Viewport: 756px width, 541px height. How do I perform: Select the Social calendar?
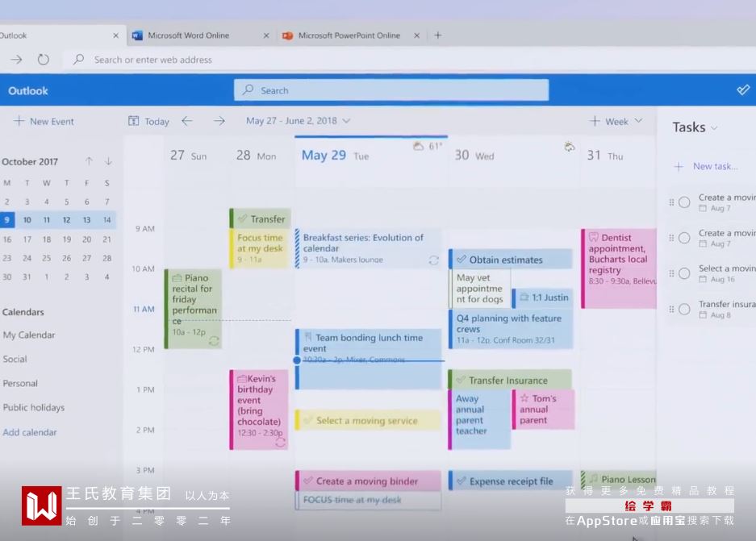point(15,359)
